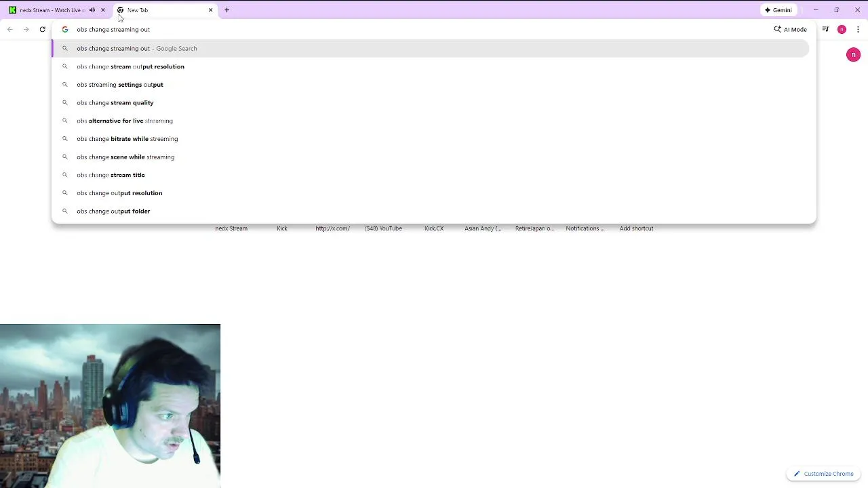
Task: Click Add shortcut tile
Action: [x=636, y=228]
